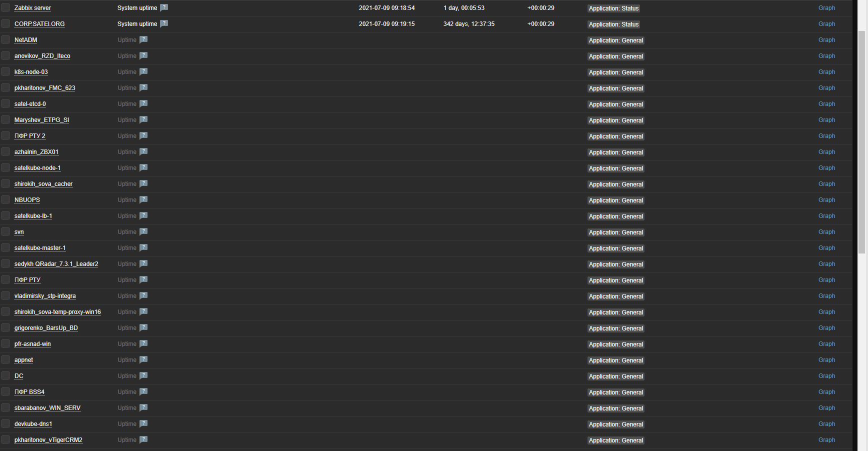This screenshot has width=868, height=451.
Task: Click the question mark icon in the DC row
Action: point(143,375)
